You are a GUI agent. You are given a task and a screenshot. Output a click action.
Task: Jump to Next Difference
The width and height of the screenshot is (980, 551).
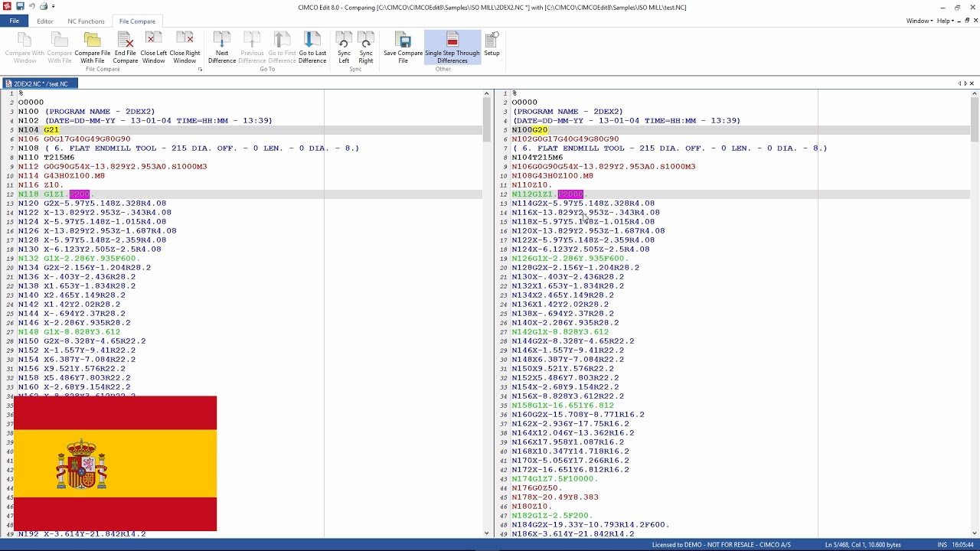pyautogui.click(x=222, y=48)
